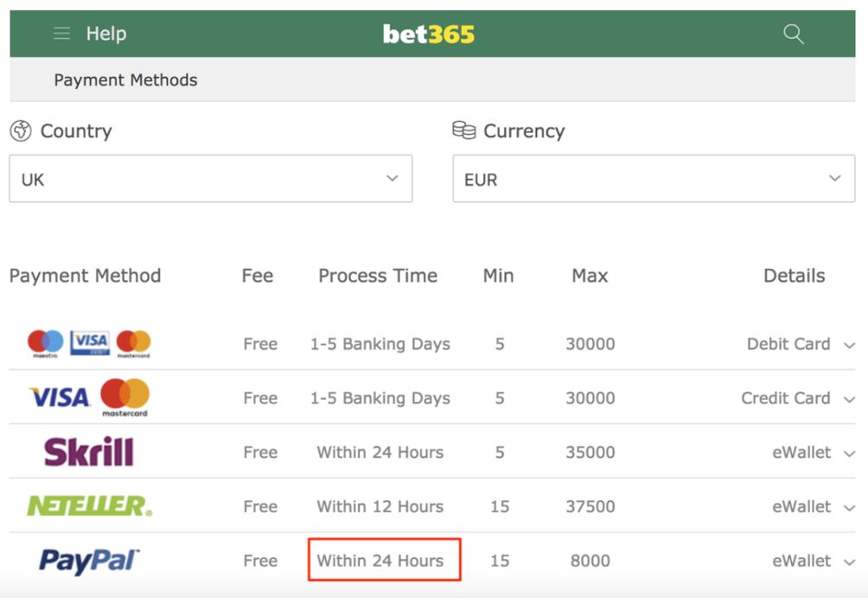This screenshot has width=868, height=603.
Task: Click the Skrill row eWallet label
Action: pos(801,452)
